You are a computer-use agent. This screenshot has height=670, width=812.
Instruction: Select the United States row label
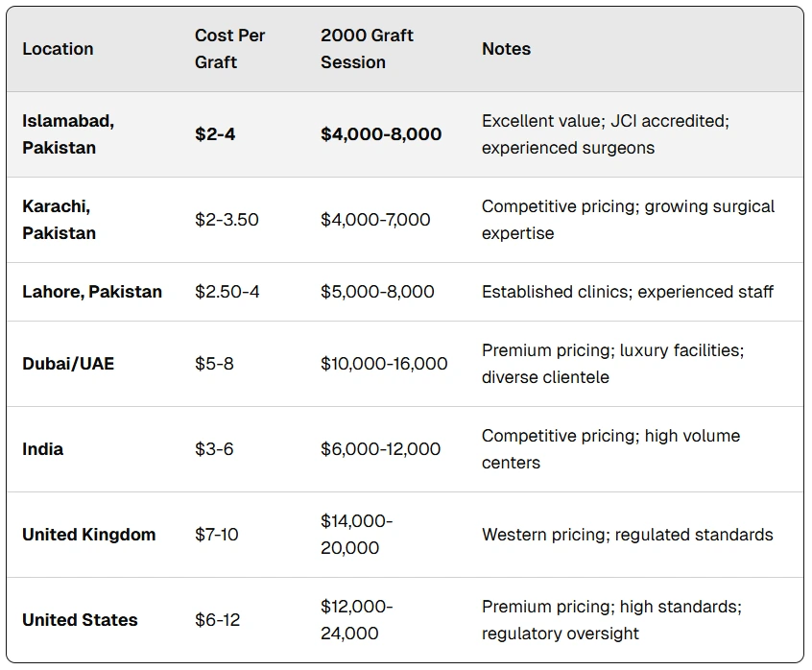point(80,620)
